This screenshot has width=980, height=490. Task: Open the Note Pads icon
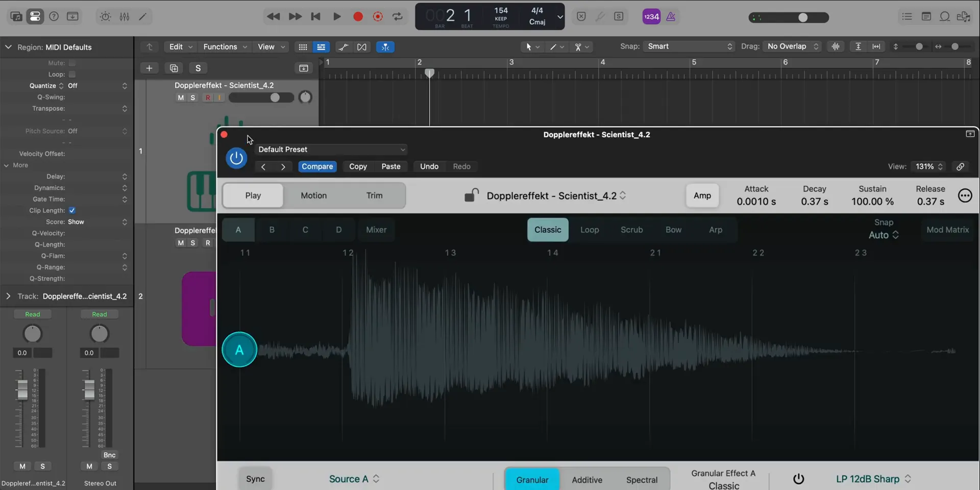point(926,16)
